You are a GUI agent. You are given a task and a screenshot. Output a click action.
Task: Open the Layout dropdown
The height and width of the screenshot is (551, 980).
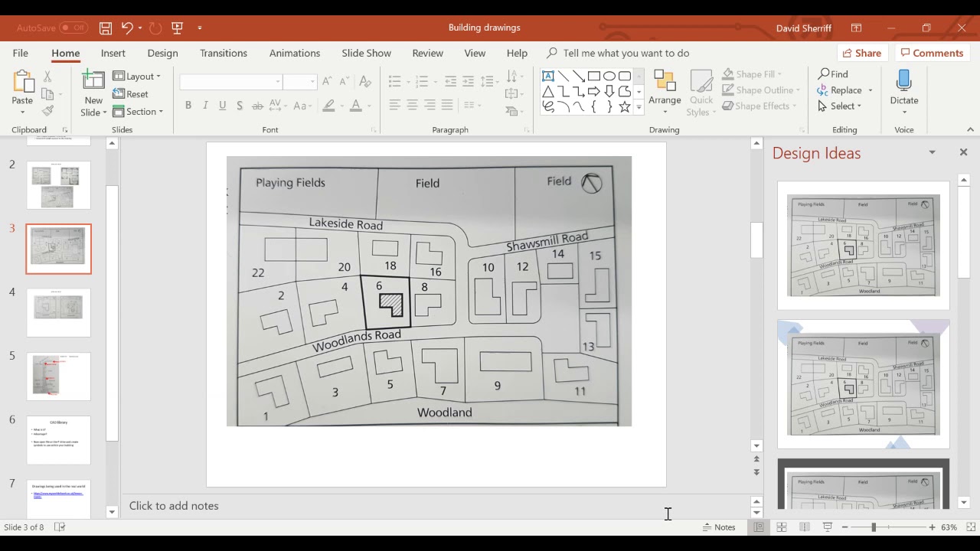[x=137, y=76]
